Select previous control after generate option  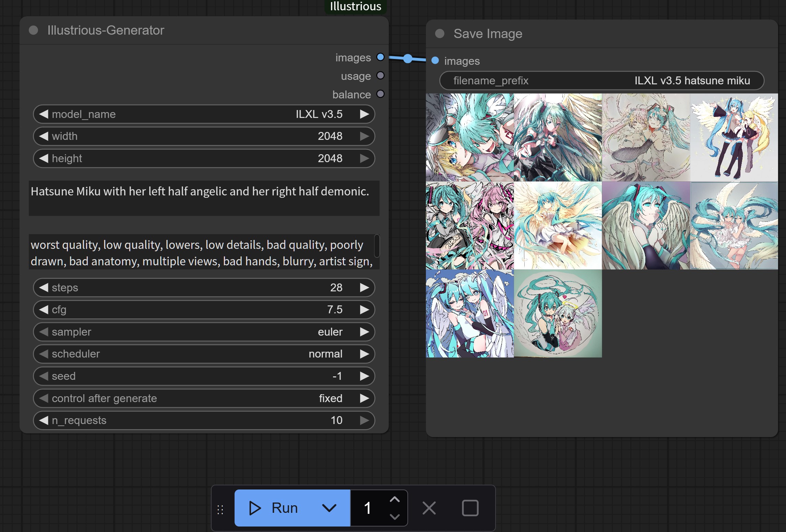(44, 398)
